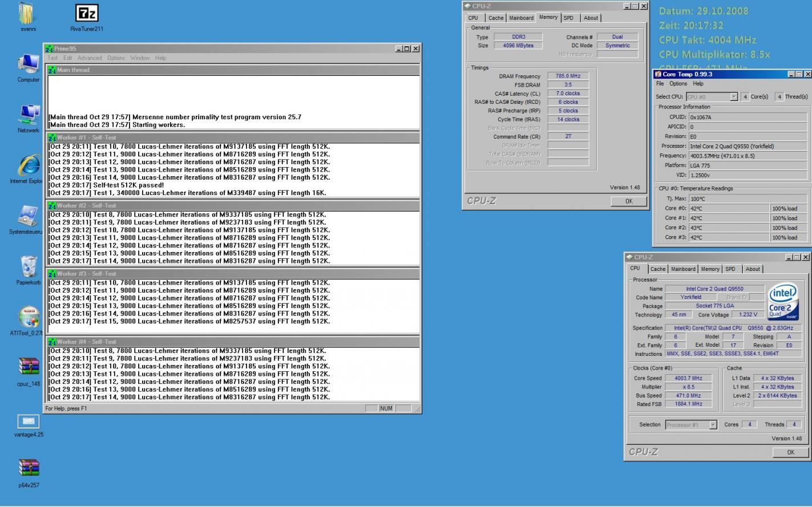The height and width of the screenshot is (507, 812).
Task: Click the Worker #4 pane icon
Action: coord(52,342)
